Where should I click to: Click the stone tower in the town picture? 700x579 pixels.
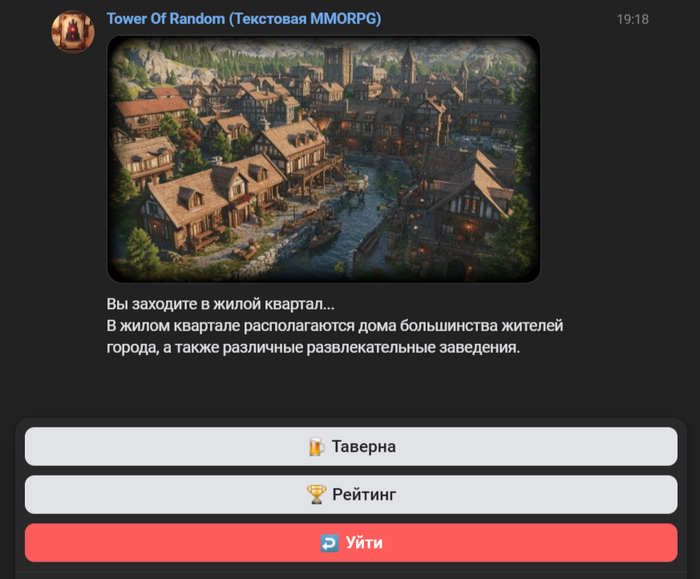pyautogui.click(x=338, y=65)
